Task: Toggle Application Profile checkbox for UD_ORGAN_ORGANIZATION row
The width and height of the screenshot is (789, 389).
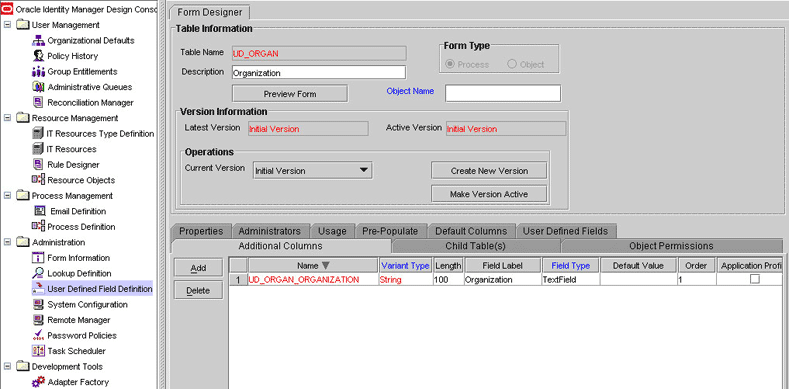Action: pyautogui.click(x=754, y=279)
